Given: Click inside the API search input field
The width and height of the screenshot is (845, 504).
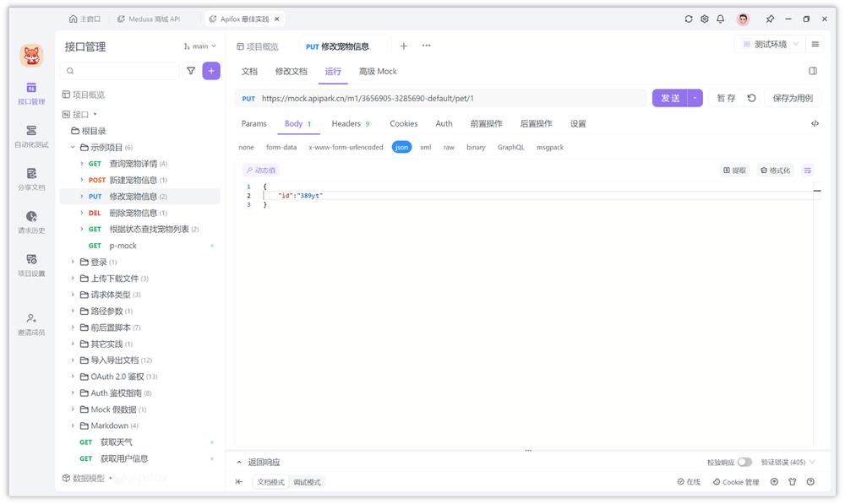Looking at the screenshot, I should 118,71.
